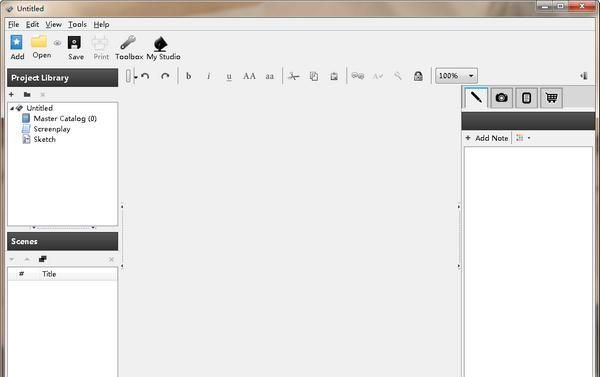Select Sketch in the project tree
The height and width of the screenshot is (377, 600).
point(39,139)
